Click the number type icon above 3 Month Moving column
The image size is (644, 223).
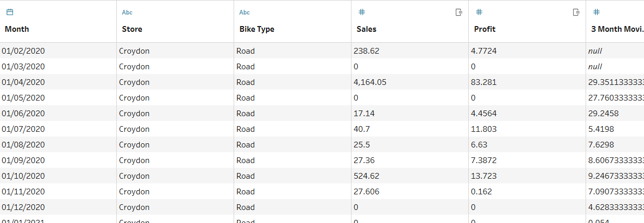click(597, 12)
